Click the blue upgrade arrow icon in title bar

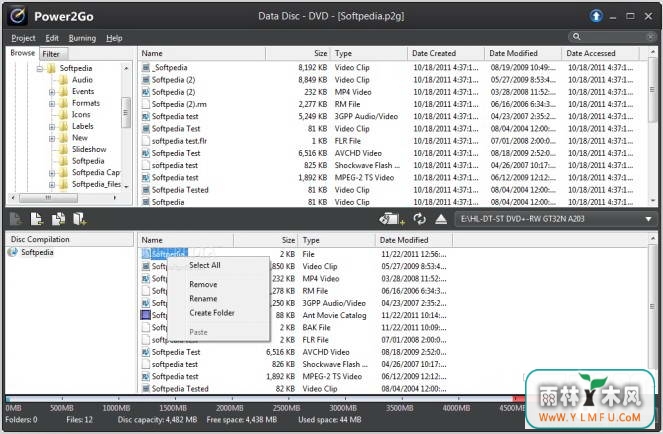pos(596,16)
